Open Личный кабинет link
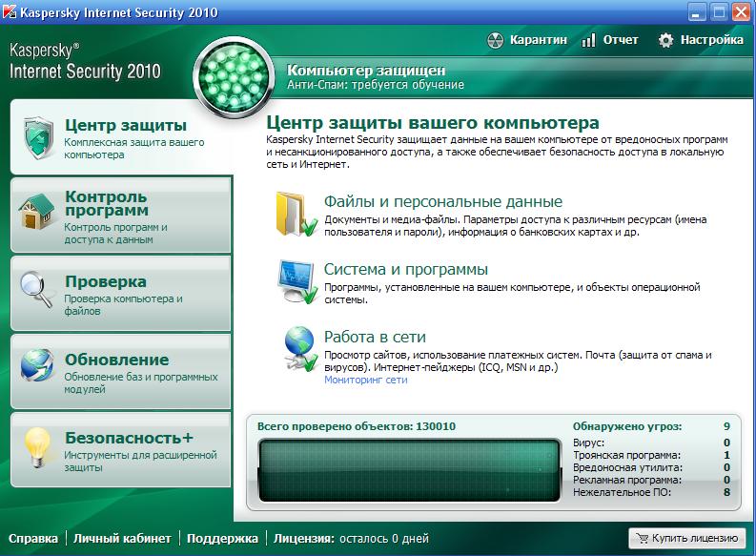Image resolution: width=756 pixels, height=556 pixels. [122, 538]
